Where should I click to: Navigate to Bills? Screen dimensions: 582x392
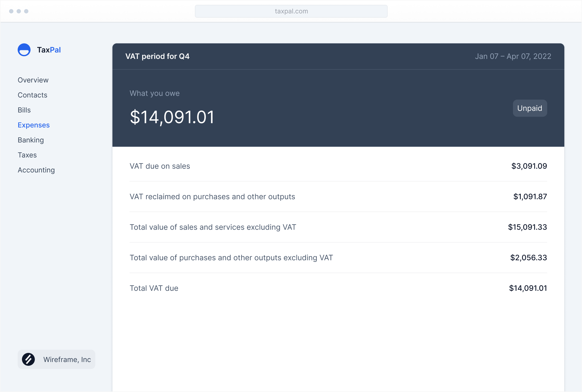[24, 110]
